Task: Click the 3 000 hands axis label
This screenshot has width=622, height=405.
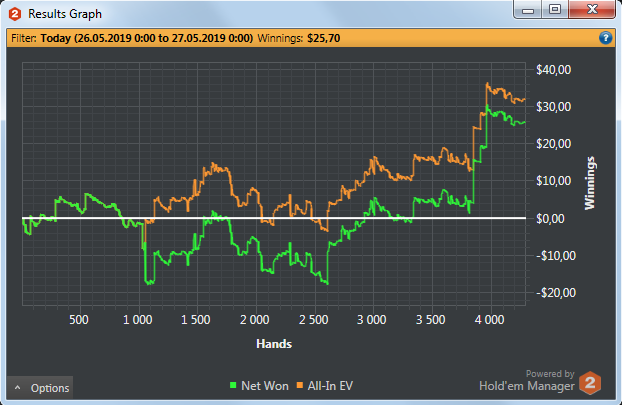Action: pos(372,320)
